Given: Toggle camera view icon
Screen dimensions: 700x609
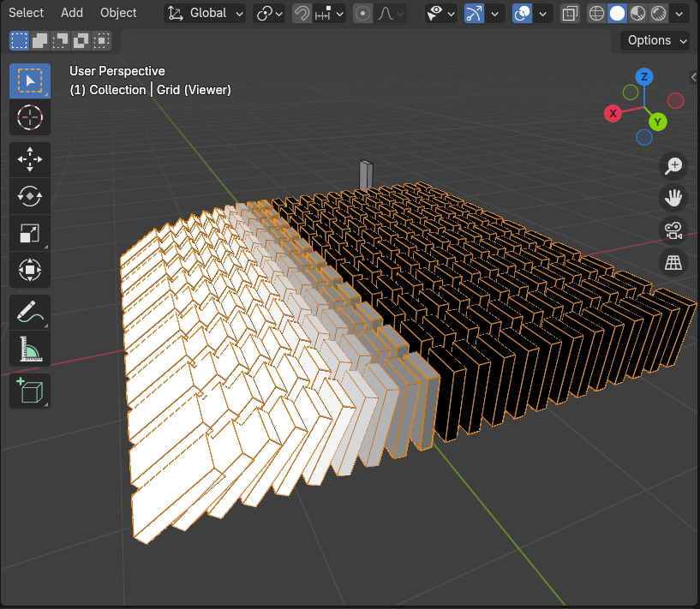Looking at the screenshot, I should [673, 230].
